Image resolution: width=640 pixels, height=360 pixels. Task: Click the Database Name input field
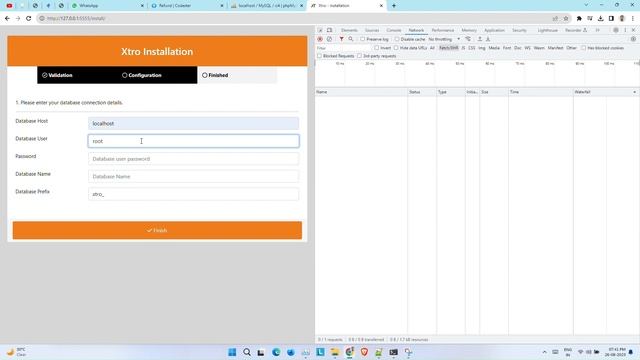[x=193, y=176]
